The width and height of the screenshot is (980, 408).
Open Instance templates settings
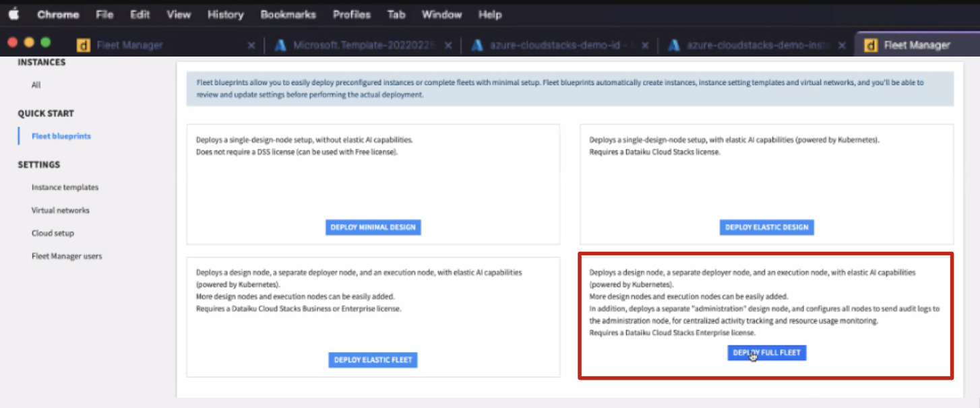(65, 187)
